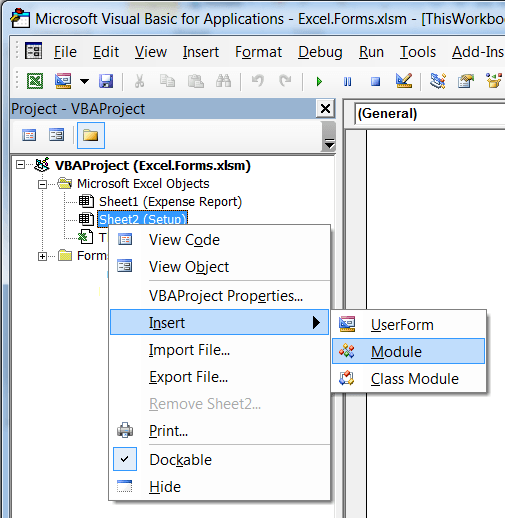Viewport: 505px width, 518px height.
Task: Run macro with green play icon
Action: [319, 81]
